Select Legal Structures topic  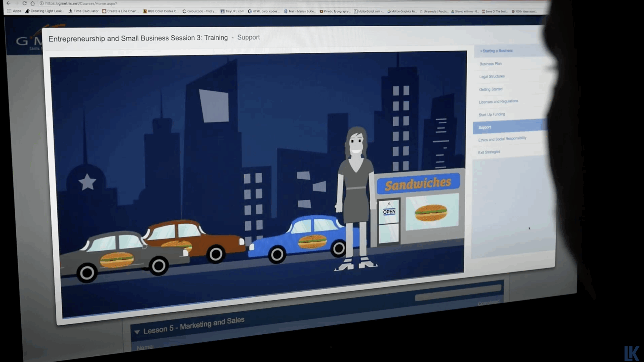click(x=492, y=76)
